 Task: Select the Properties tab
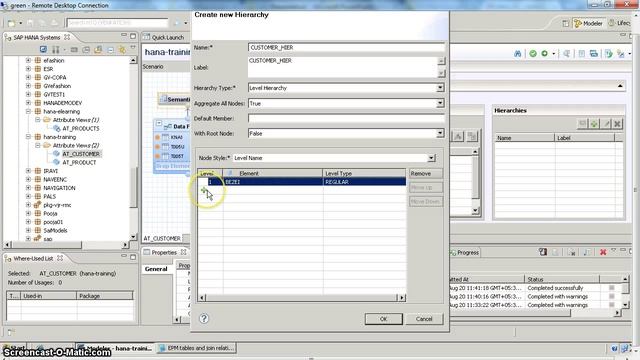164,253
